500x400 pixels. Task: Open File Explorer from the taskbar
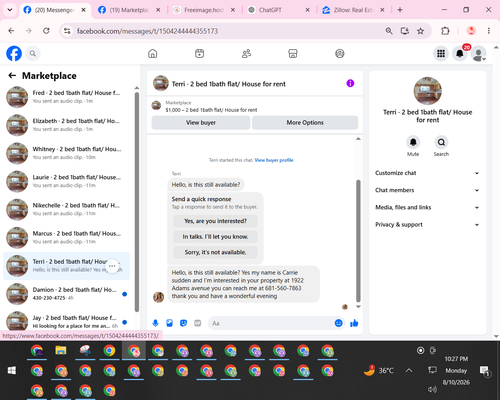[x=61, y=351]
